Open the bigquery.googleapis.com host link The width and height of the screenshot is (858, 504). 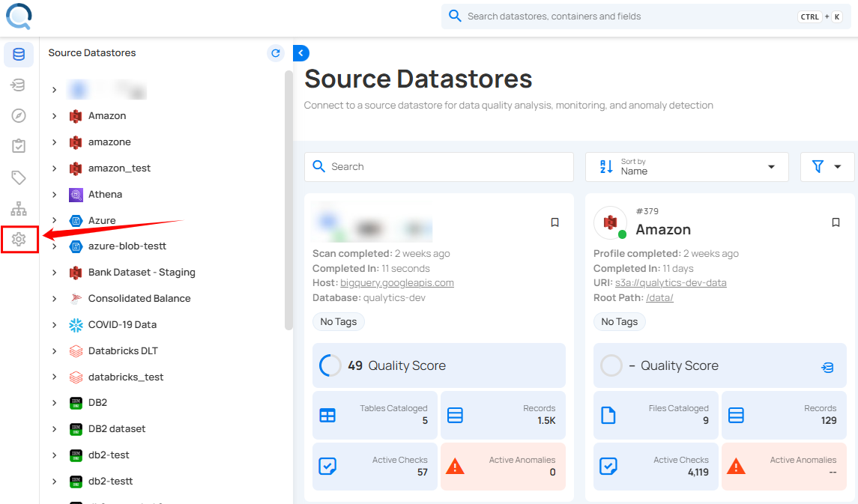pyautogui.click(x=396, y=283)
